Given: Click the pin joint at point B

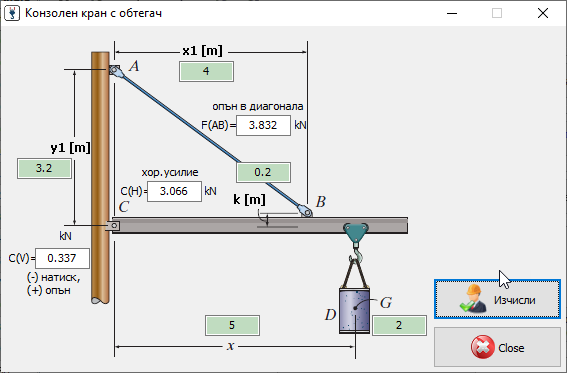Looking at the screenshot, I should pyautogui.click(x=306, y=211).
